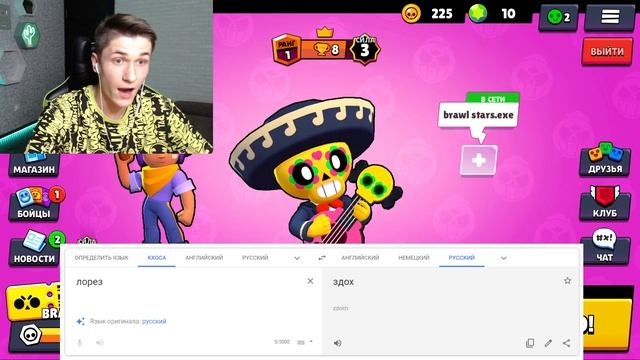Expand target language list chevron
Screen dimensions: 640x360
504,258
